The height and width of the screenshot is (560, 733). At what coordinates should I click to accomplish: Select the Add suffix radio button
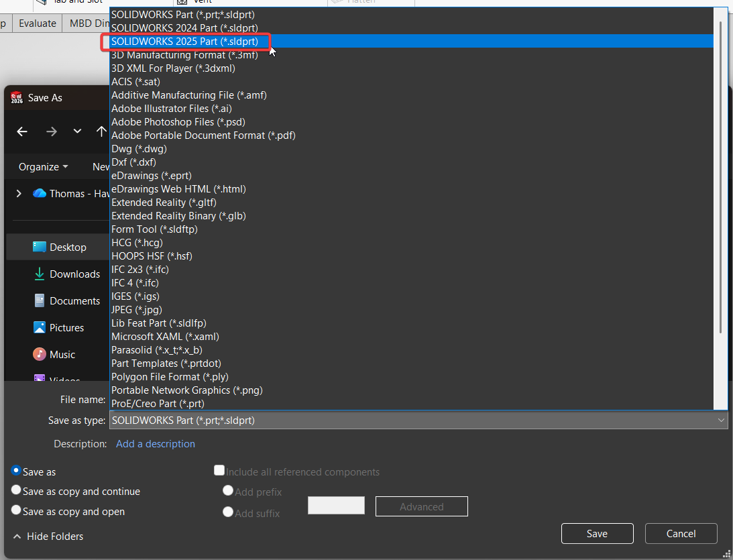[227, 512]
